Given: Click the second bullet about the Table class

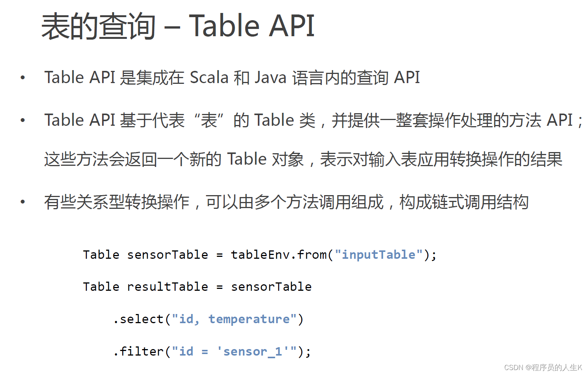Looking at the screenshot, I should (x=313, y=120).
